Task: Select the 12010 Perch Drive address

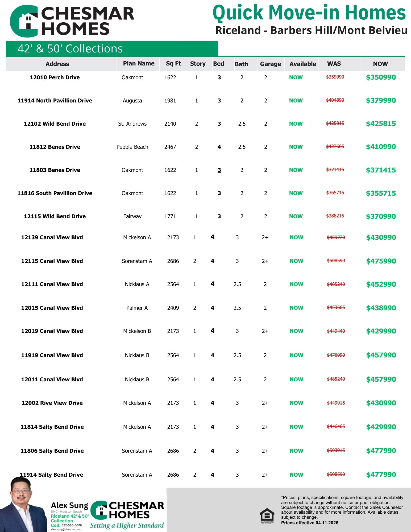Action: [x=55, y=77]
